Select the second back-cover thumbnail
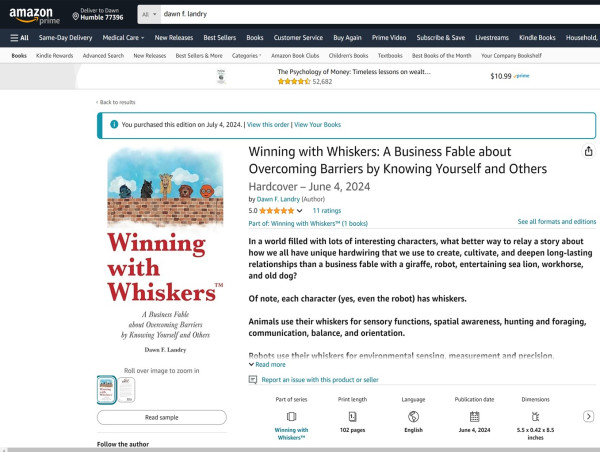 (126, 390)
